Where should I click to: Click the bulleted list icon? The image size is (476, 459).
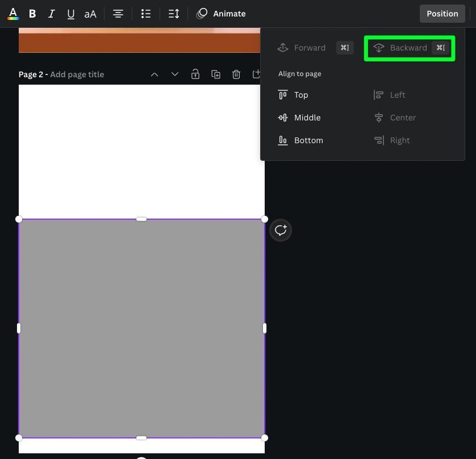(x=146, y=14)
